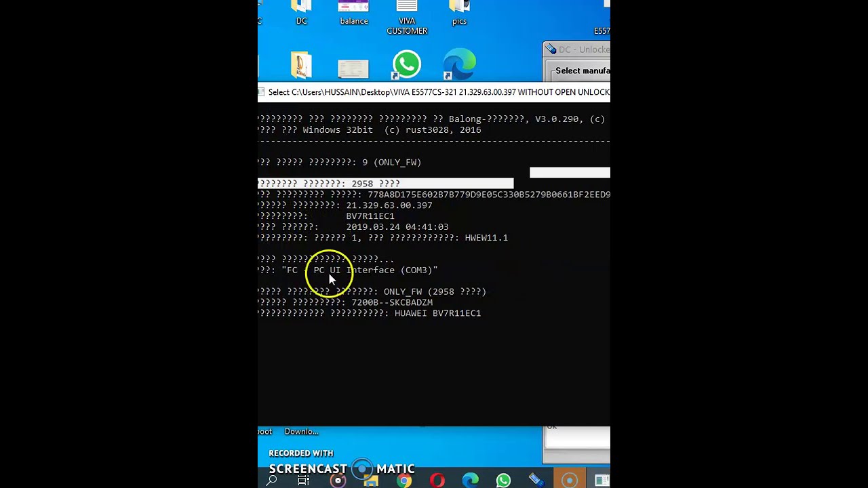Open WhatsApp from the taskbar
The image size is (868, 488).
[503, 481]
